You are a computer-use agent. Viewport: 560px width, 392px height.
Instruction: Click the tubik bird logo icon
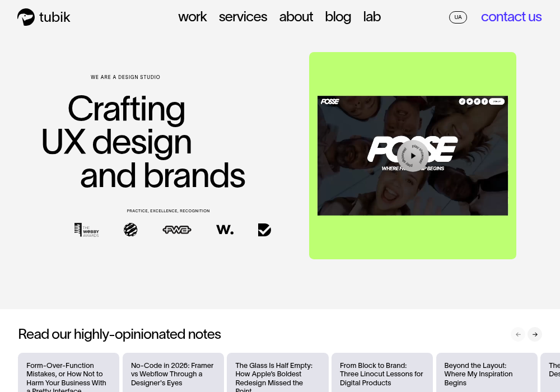click(26, 17)
